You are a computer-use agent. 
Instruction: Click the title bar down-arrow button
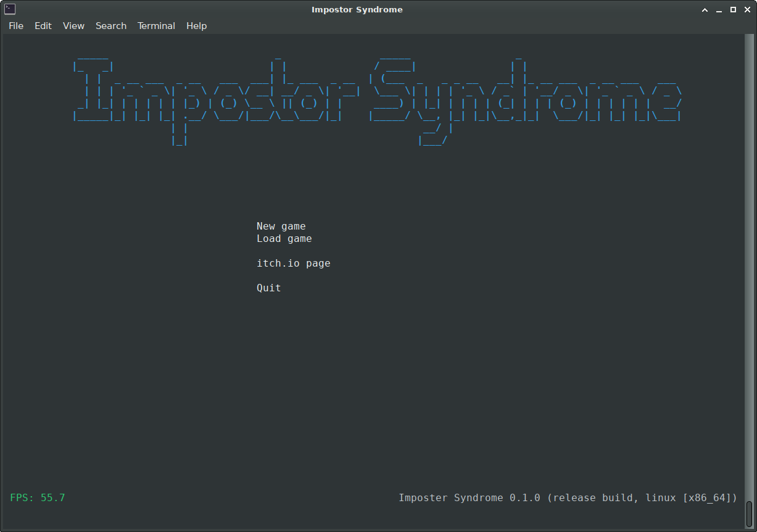705,9
